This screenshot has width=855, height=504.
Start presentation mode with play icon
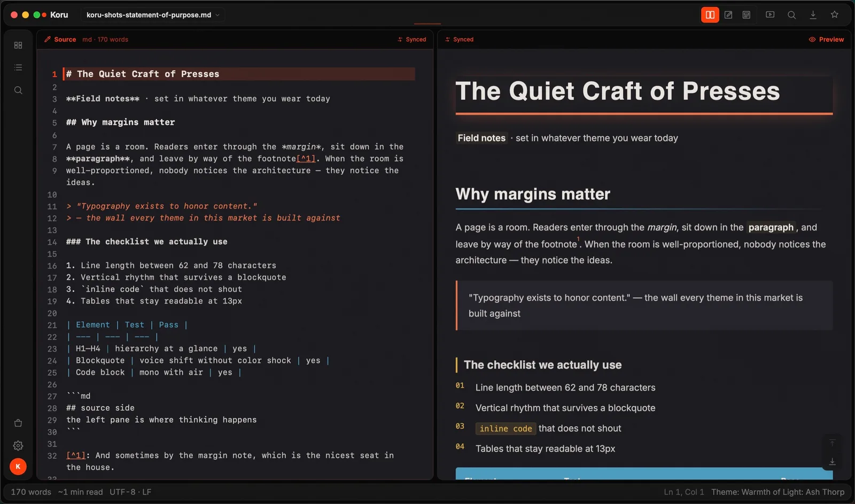click(770, 15)
